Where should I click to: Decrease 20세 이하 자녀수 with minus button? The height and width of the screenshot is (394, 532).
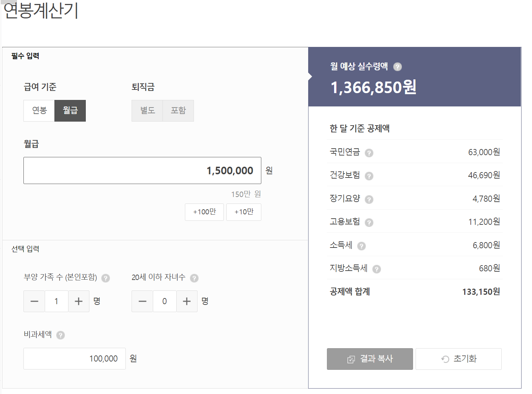(x=142, y=301)
